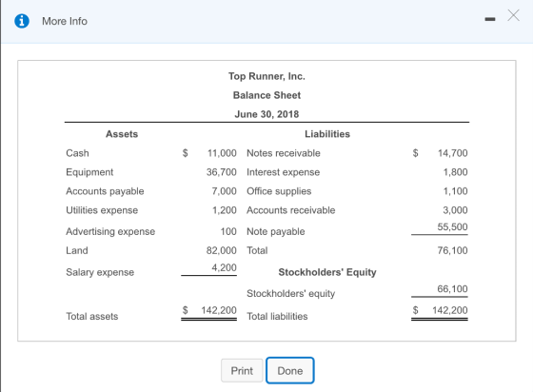Click the 'Assets' column header

click(122, 134)
